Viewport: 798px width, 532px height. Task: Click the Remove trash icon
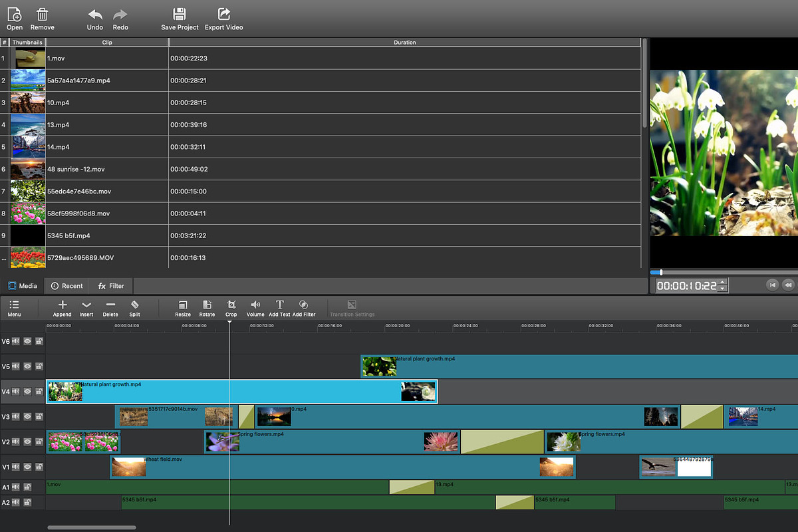(x=42, y=14)
